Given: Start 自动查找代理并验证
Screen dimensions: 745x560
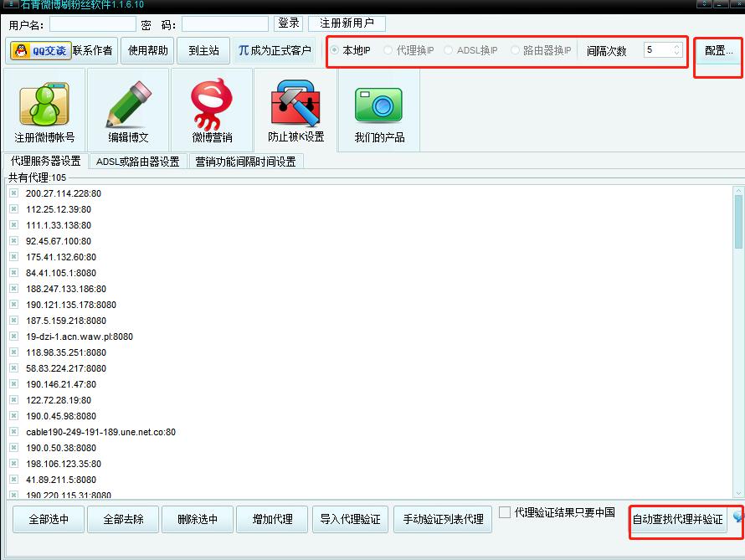Looking at the screenshot, I should click(678, 519).
